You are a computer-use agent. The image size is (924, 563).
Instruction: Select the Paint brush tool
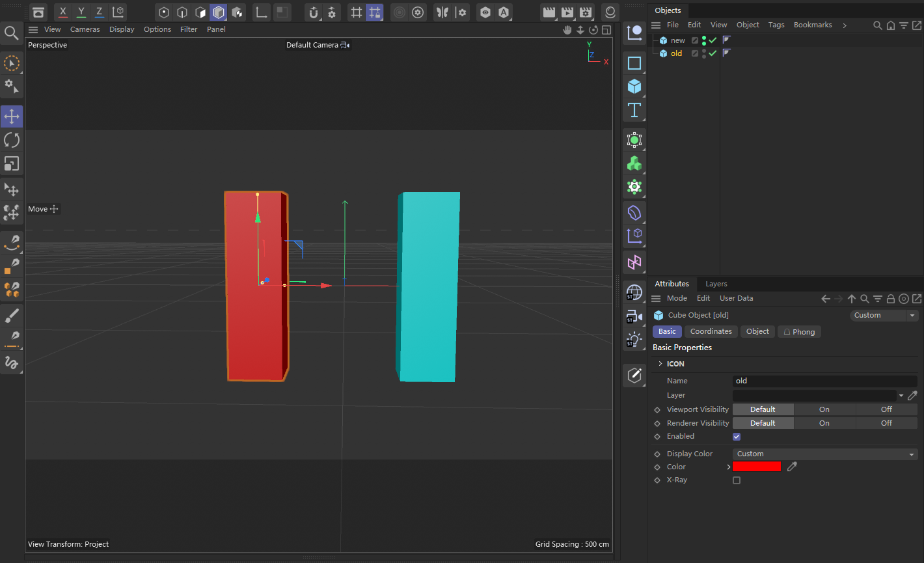12,316
